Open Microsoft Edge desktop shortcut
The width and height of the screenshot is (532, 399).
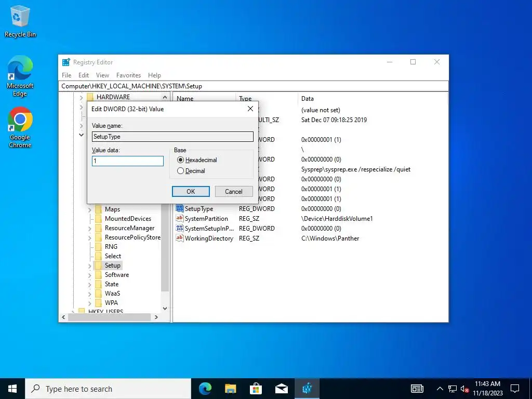[x=20, y=76]
